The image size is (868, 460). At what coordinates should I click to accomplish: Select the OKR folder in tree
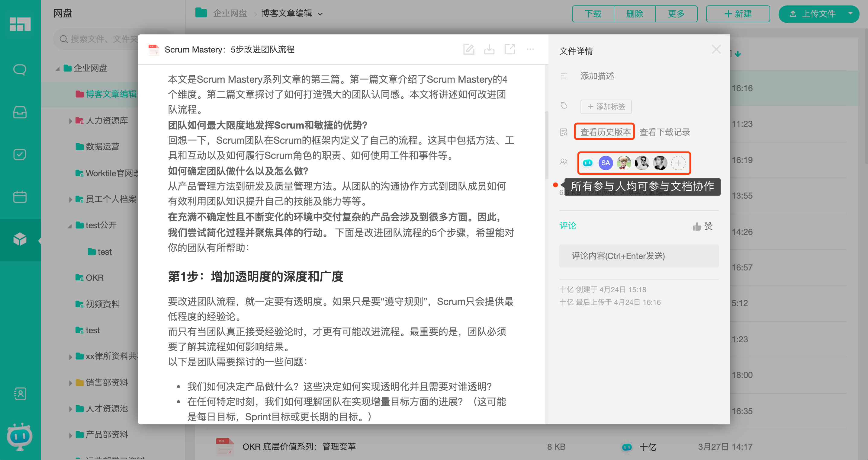(90, 278)
